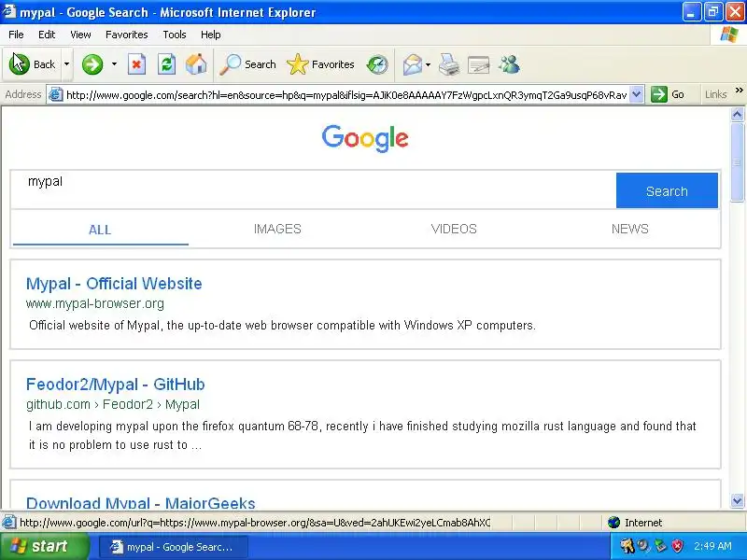Viewport: 747px width, 560px height.
Task: Click the Print icon
Action: [x=449, y=64]
